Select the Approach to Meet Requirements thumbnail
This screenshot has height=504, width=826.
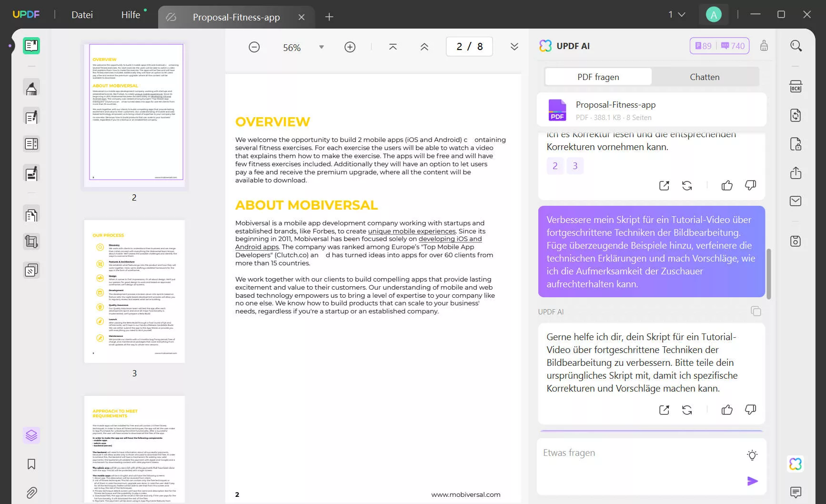[x=134, y=449]
